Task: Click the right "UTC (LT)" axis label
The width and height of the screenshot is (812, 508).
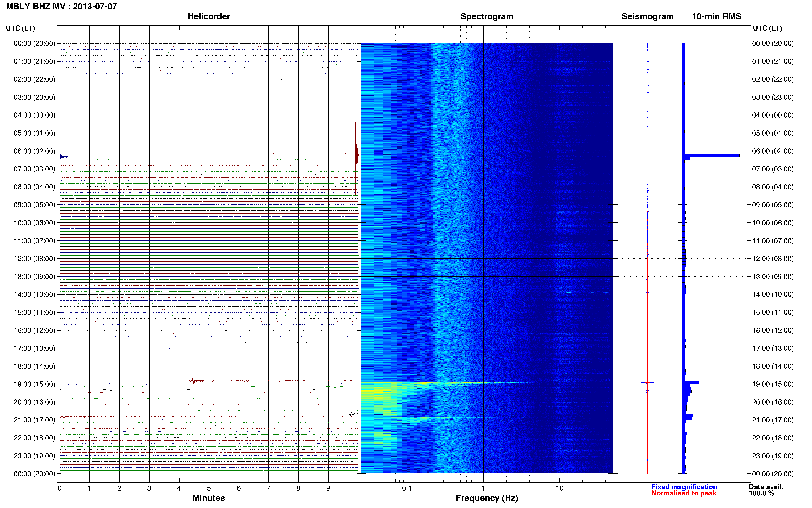Action: tap(767, 28)
